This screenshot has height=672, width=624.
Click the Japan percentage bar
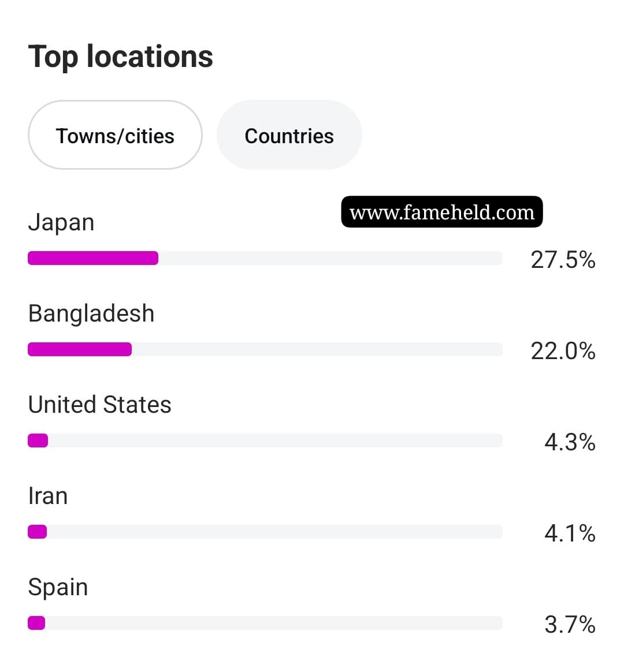point(265,258)
